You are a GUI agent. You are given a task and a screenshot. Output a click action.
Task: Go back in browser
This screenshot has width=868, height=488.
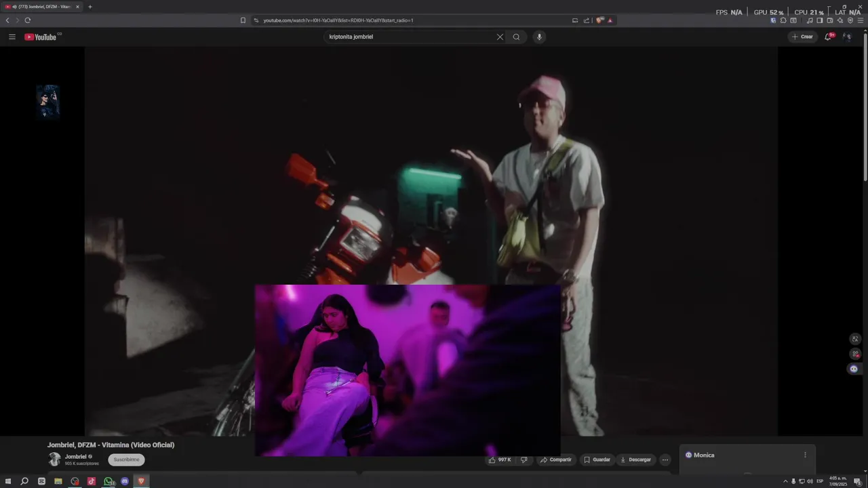(7, 20)
